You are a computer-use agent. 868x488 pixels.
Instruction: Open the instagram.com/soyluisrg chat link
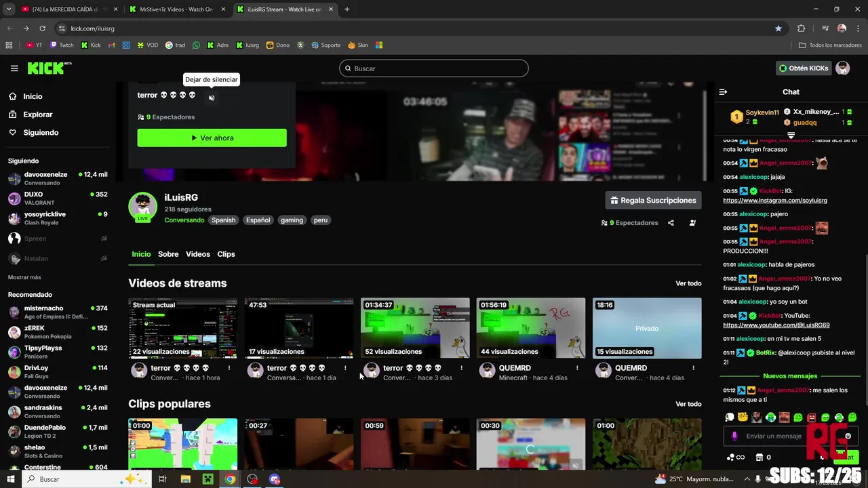pos(775,201)
